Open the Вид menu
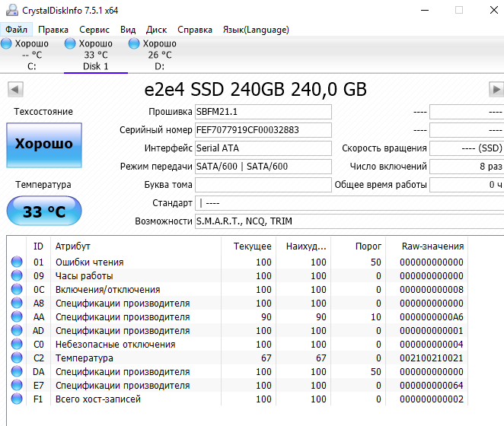504x426 pixels. [x=128, y=30]
